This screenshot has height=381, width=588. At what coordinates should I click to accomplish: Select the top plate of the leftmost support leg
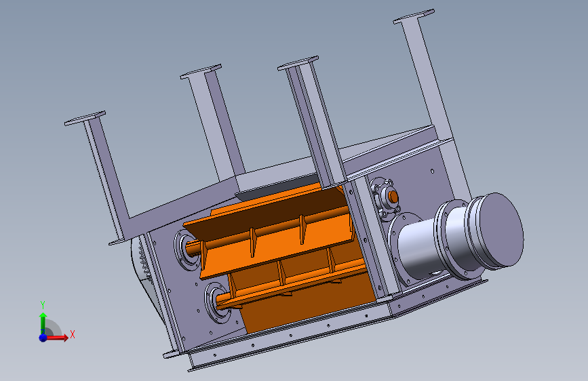coord(85,118)
